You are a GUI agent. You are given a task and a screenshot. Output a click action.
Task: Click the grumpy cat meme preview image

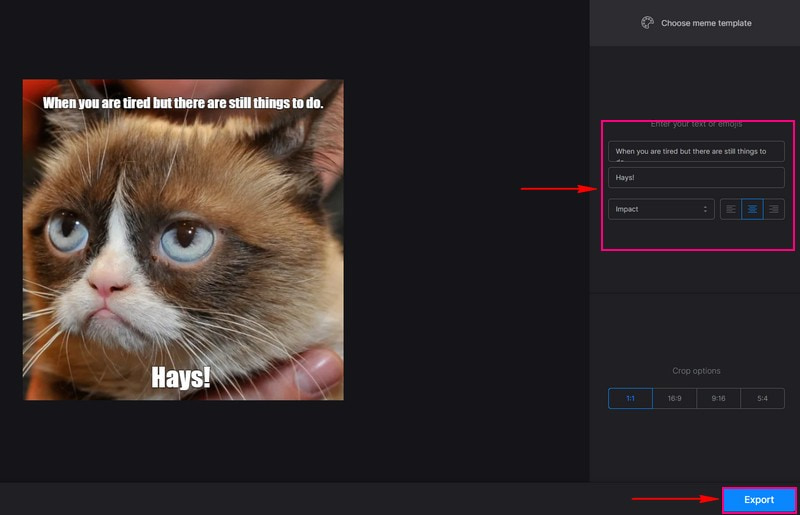(x=183, y=240)
